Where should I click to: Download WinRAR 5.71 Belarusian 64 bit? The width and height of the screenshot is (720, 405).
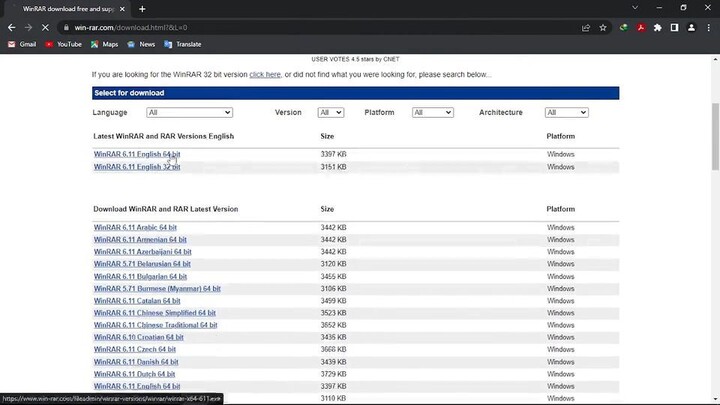[x=142, y=264]
